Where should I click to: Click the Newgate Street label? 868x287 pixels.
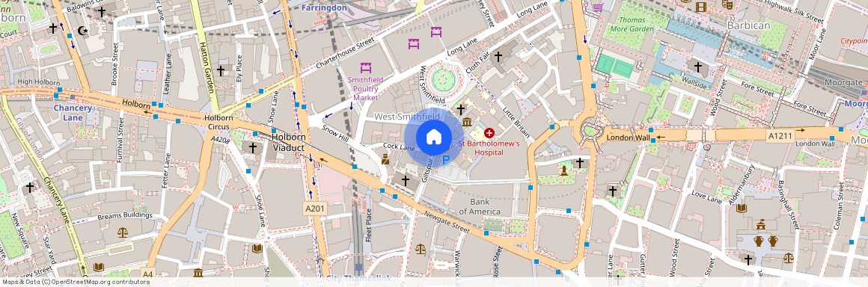pyautogui.click(x=447, y=221)
